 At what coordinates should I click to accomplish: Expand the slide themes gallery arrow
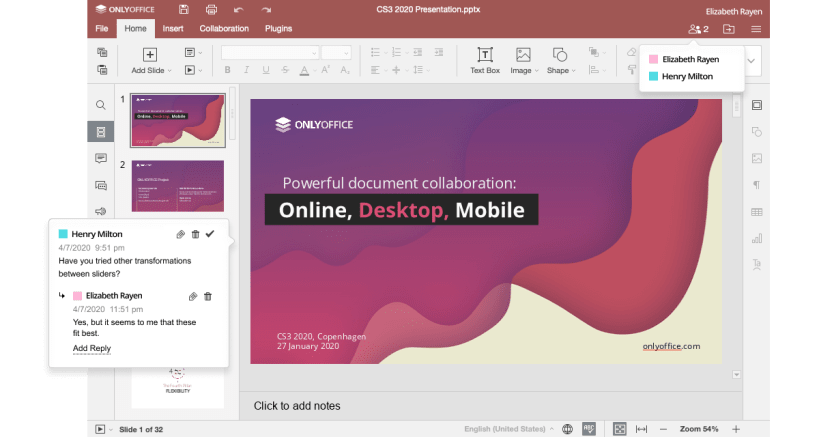coord(751,61)
